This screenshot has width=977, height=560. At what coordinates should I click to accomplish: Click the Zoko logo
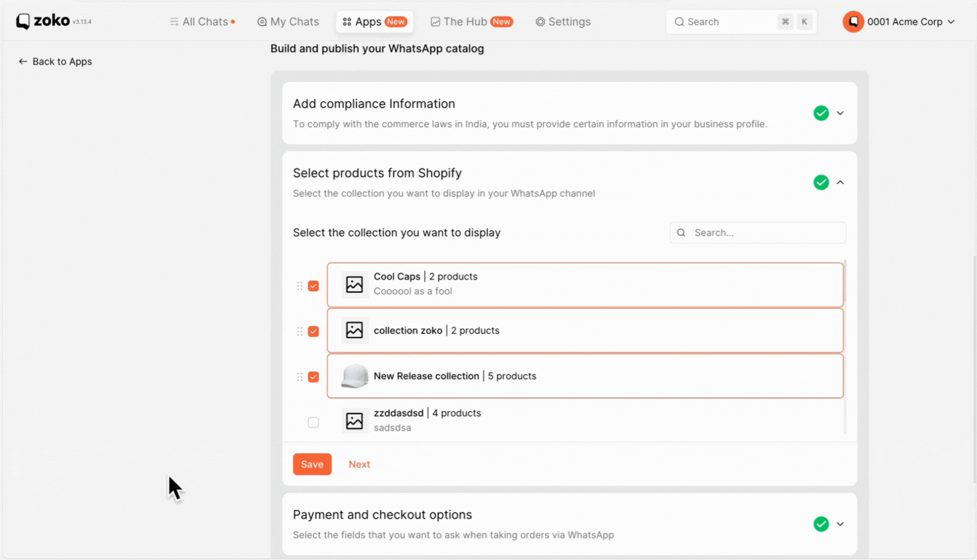point(43,21)
